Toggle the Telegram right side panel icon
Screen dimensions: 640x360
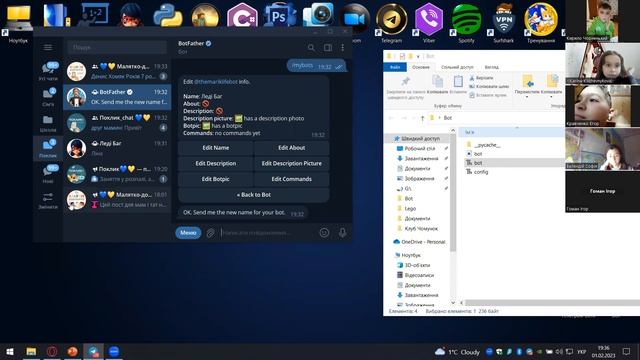pyautogui.click(x=327, y=48)
